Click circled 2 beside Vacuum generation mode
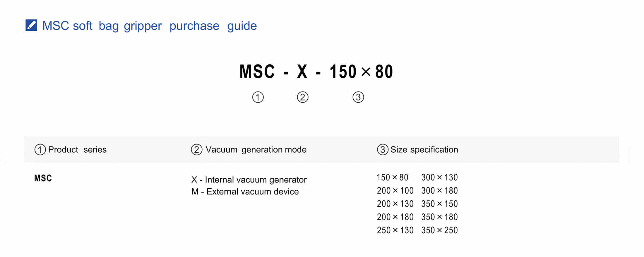This screenshot has height=257, width=644. coord(197,150)
